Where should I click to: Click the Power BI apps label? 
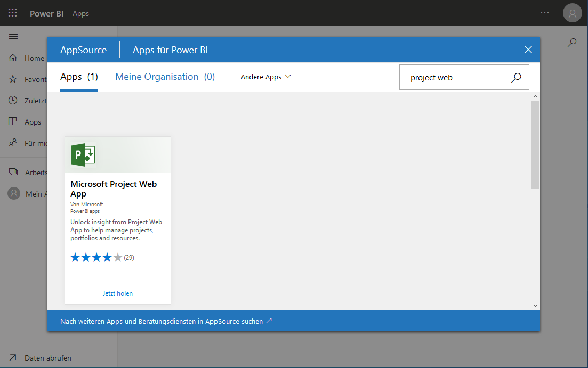85,211
